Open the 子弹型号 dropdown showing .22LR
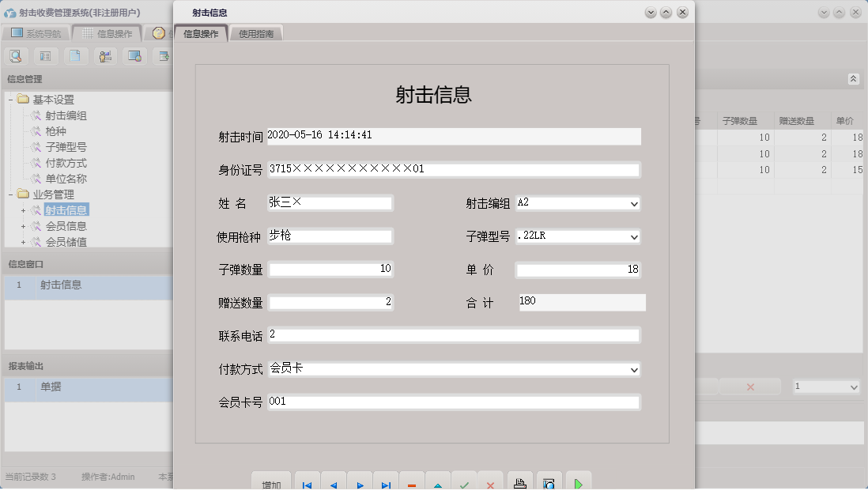This screenshot has width=868, height=502. click(x=633, y=236)
